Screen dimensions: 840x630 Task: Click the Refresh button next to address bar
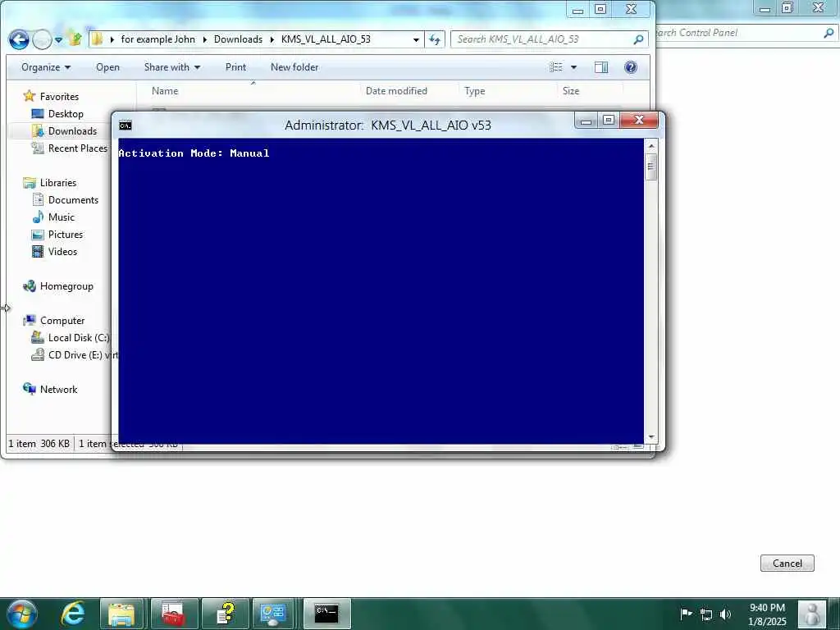point(435,39)
